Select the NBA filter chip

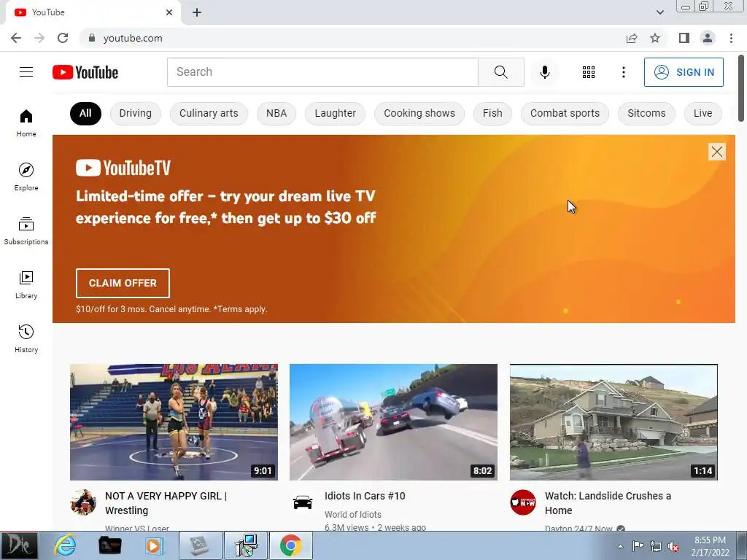[276, 113]
